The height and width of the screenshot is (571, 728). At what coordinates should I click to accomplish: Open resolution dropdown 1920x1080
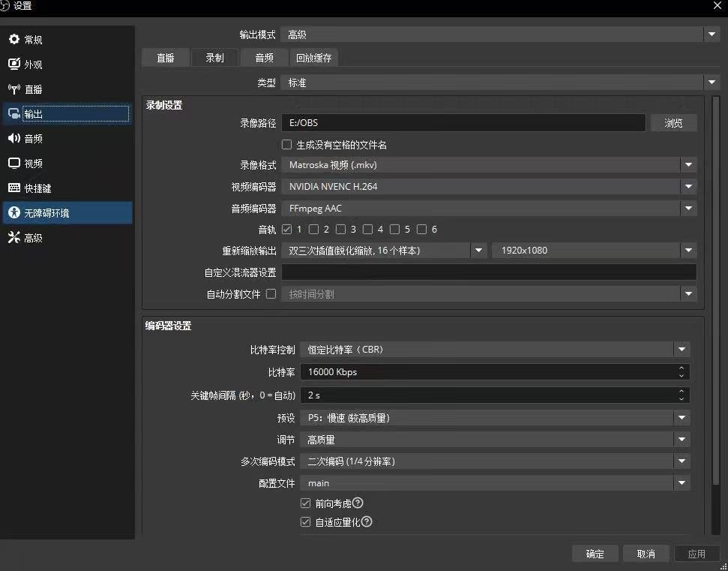[x=595, y=251]
